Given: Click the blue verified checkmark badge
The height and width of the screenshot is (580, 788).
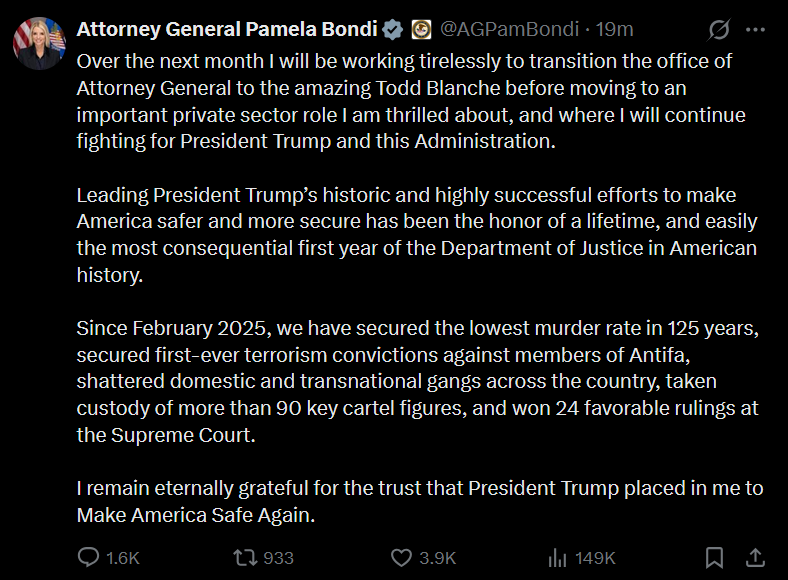Looking at the screenshot, I should pos(394,29).
